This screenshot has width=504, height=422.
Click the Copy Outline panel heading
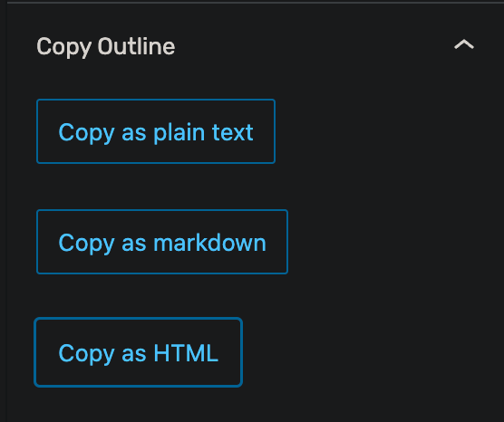click(x=106, y=47)
